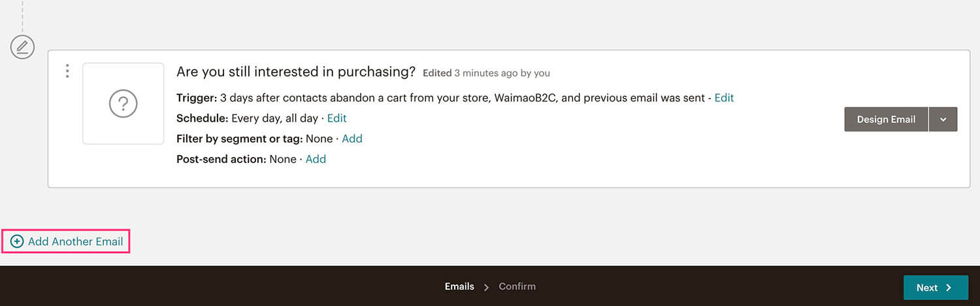Click the Add Another Email link text
This screenshot has width=980, height=306.
coord(75,241)
